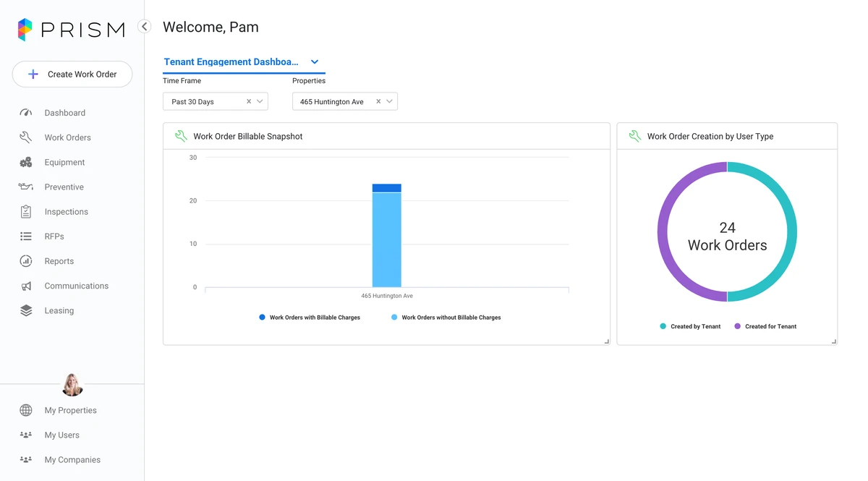Go to Preventive in sidebar

pos(64,187)
